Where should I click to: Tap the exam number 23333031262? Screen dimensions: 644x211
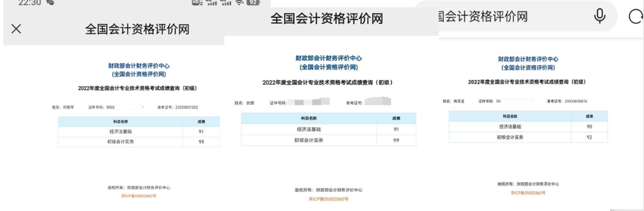(x=184, y=108)
